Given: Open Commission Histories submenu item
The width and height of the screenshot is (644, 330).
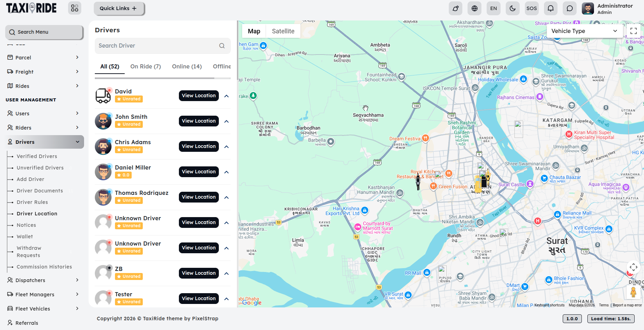Looking at the screenshot, I should coord(44,267).
